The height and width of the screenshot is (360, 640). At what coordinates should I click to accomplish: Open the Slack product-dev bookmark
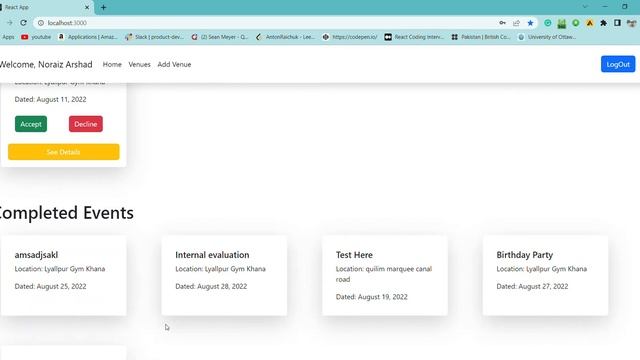coord(155,37)
